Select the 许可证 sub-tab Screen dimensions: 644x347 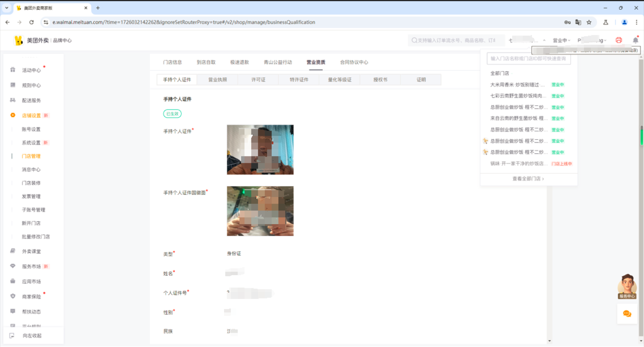tap(258, 80)
